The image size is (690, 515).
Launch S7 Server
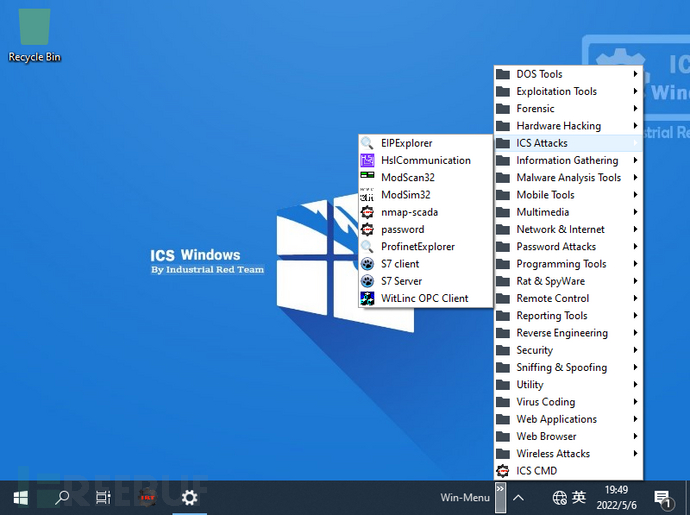[x=401, y=281]
